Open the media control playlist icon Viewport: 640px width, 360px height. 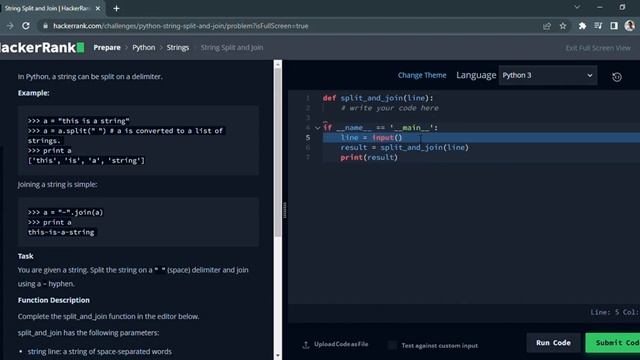tap(598, 26)
